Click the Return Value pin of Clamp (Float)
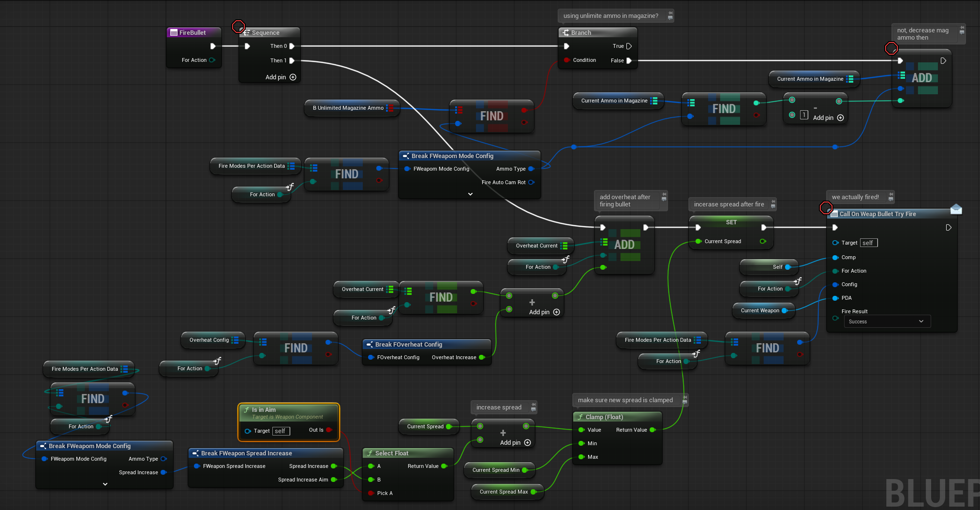980x510 pixels. coord(652,430)
